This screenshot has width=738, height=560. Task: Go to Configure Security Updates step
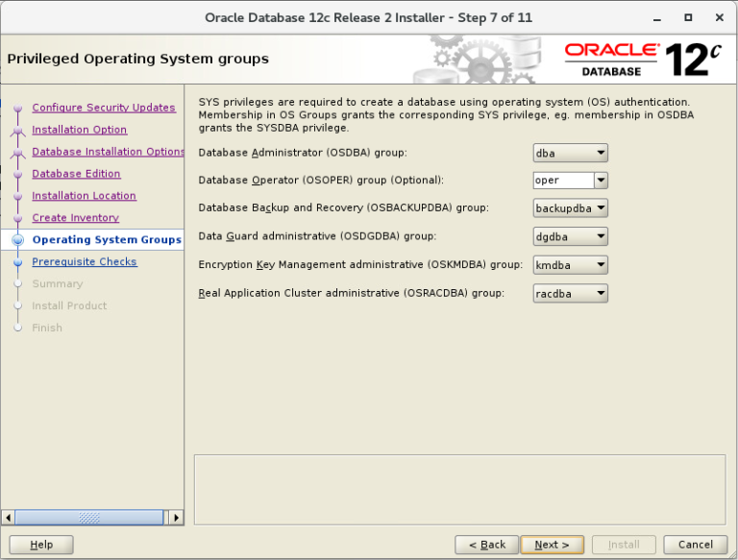tap(104, 108)
